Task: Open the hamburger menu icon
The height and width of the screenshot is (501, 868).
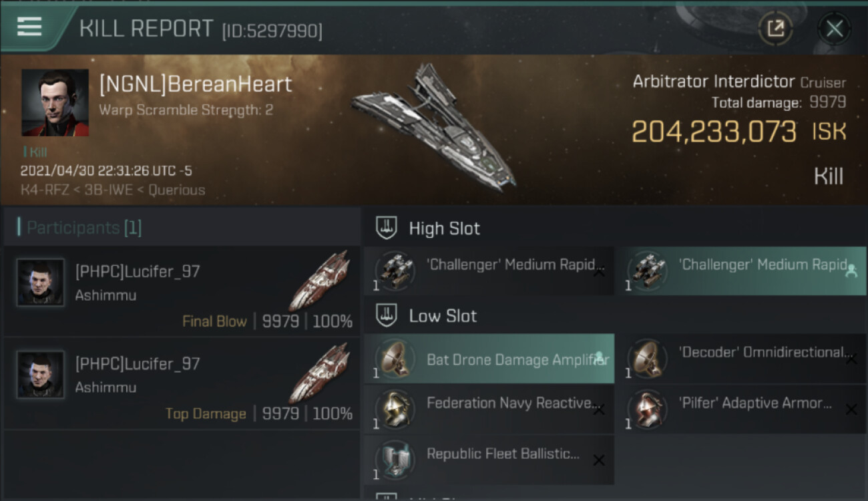Action: click(x=29, y=27)
